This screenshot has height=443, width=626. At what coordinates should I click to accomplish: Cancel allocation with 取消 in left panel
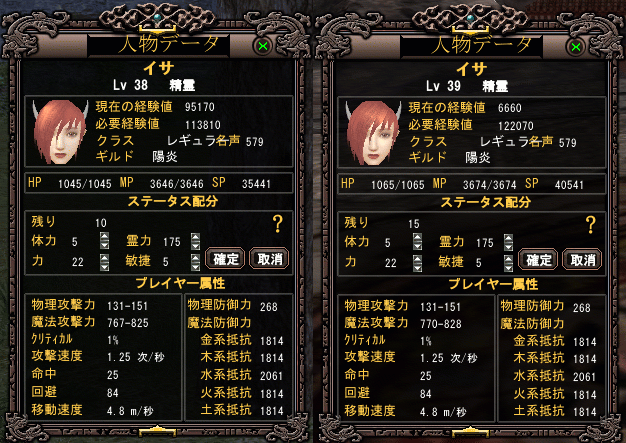click(x=269, y=259)
